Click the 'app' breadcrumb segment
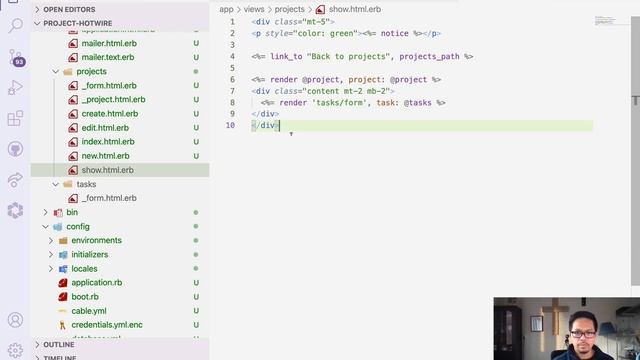Screen dimensions: 640x360 coord(226,9)
